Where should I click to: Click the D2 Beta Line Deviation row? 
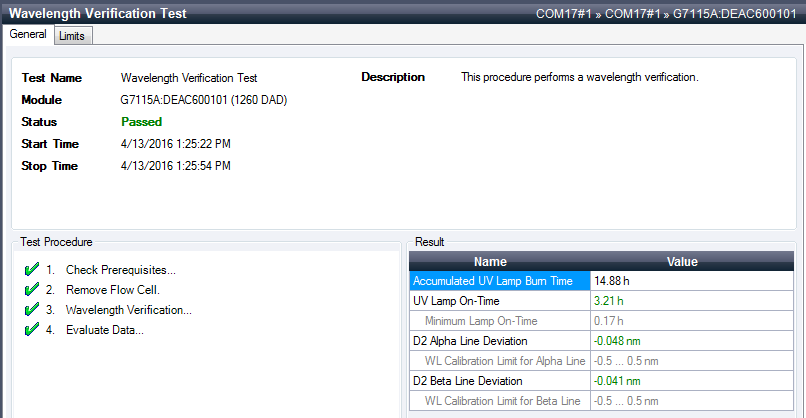coord(498,381)
